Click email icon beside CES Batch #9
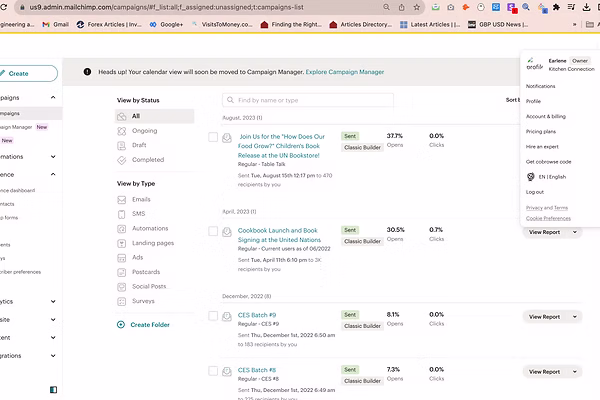Screen dimensions: 600x400 [x=227, y=316]
